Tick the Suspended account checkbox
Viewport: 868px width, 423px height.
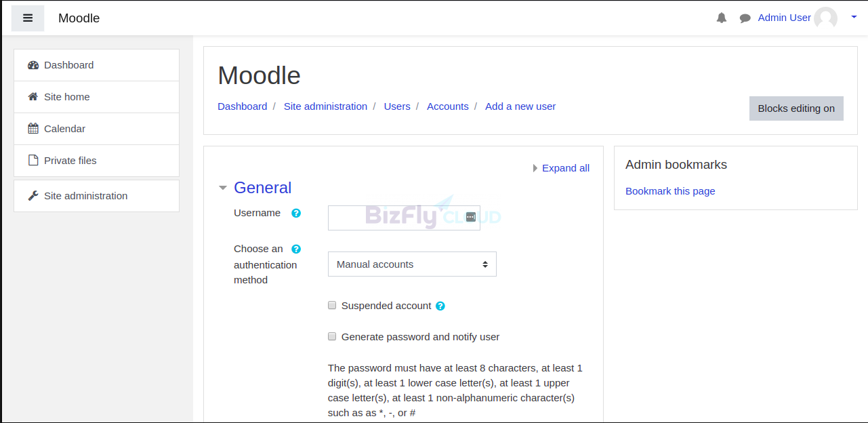click(332, 305)
